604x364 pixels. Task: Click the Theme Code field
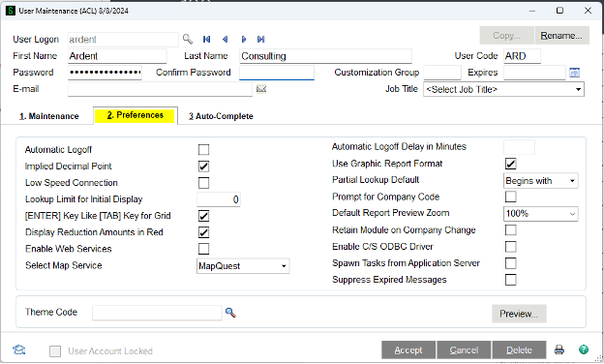(157, 313)
